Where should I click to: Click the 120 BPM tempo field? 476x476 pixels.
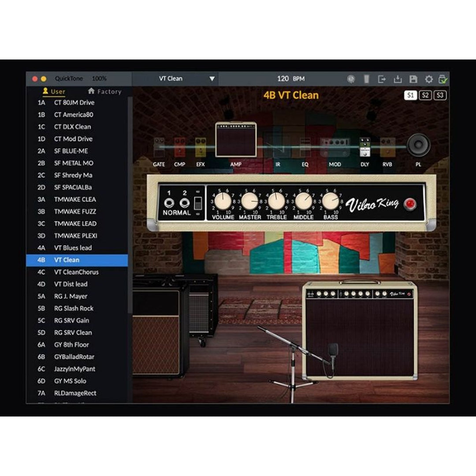(290, 79)
